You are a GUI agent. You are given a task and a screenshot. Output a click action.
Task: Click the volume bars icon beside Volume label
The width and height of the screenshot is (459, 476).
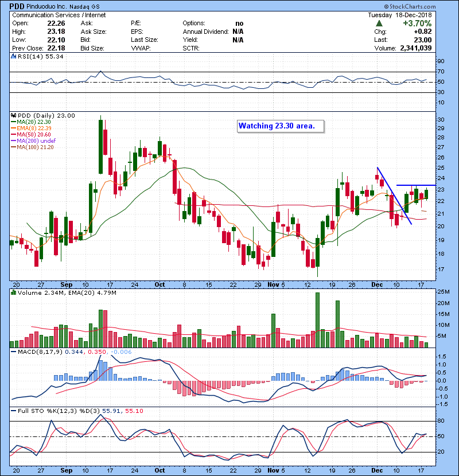(14, 292)
